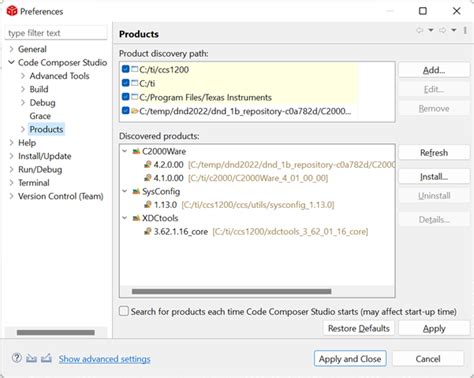The width and height of the screenshot is (474, 378).
Task: Collapse the C2000Ware discovered products group
Action: [x=125, y=151]
